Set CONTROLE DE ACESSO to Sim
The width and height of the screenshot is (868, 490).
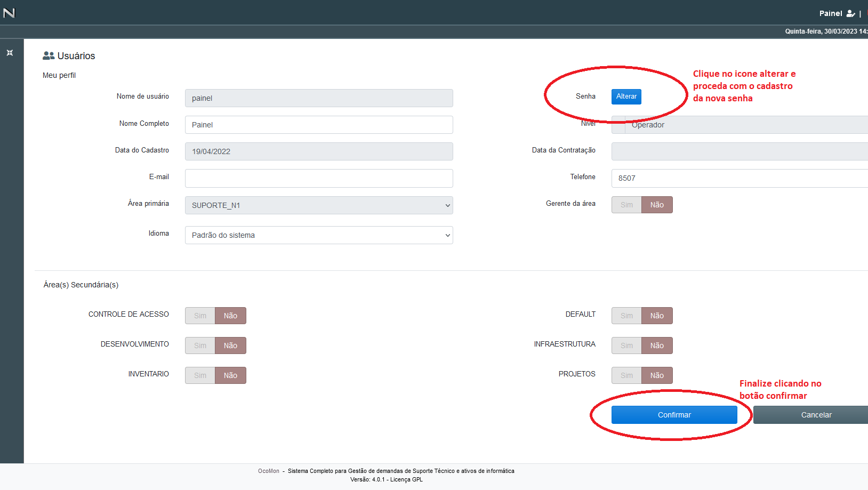point(200,316)
